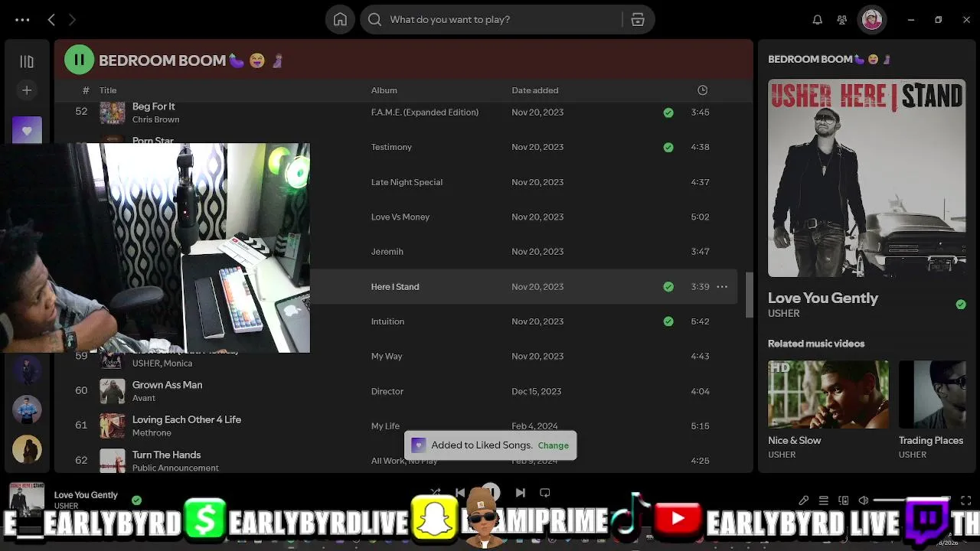Skip to the next track

coord(521,493)
